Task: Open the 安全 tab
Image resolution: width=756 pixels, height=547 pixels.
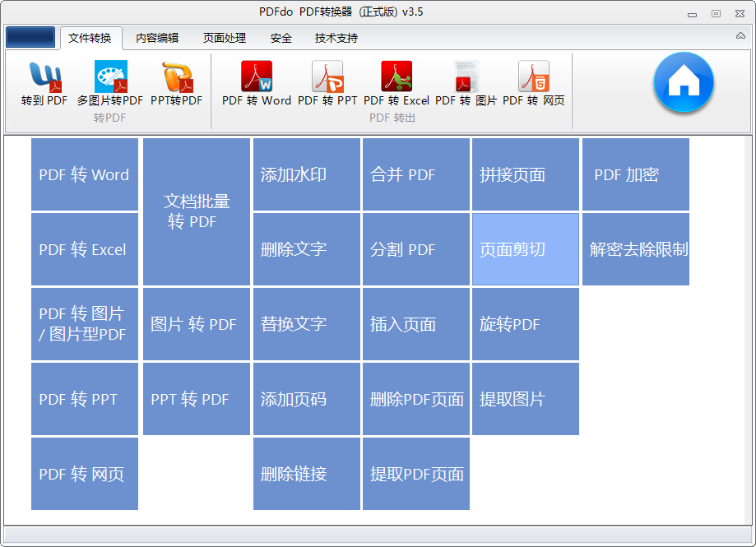Action: (281, 38)
